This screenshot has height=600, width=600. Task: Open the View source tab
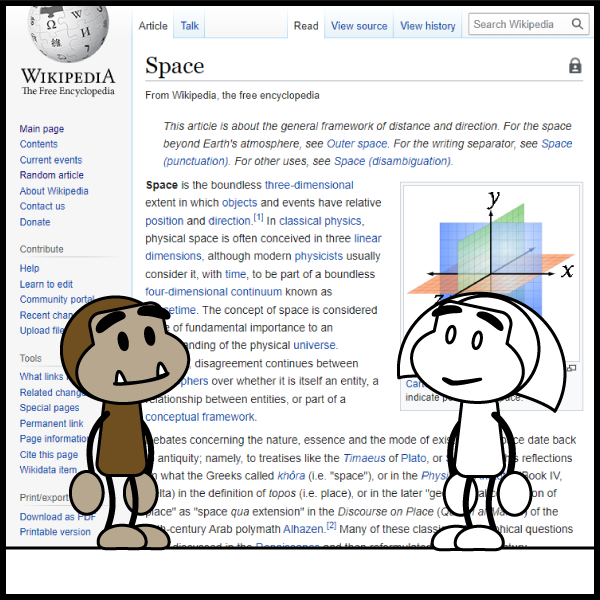(x=359, y=26)
